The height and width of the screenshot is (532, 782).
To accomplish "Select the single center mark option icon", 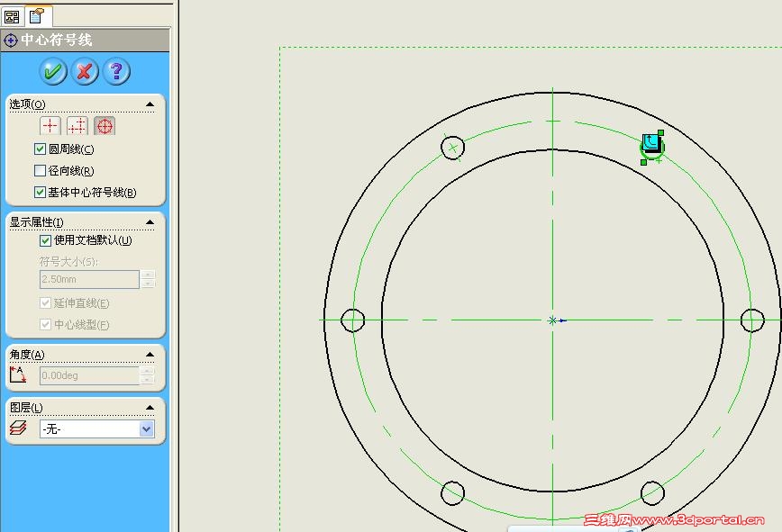I will (50, 126).
